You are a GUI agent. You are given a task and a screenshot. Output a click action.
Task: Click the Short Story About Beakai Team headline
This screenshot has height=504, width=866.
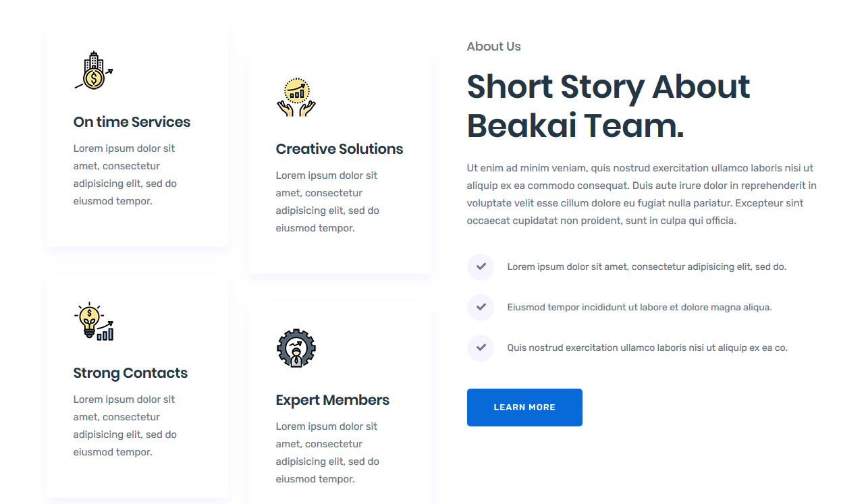tap(607, 106)
